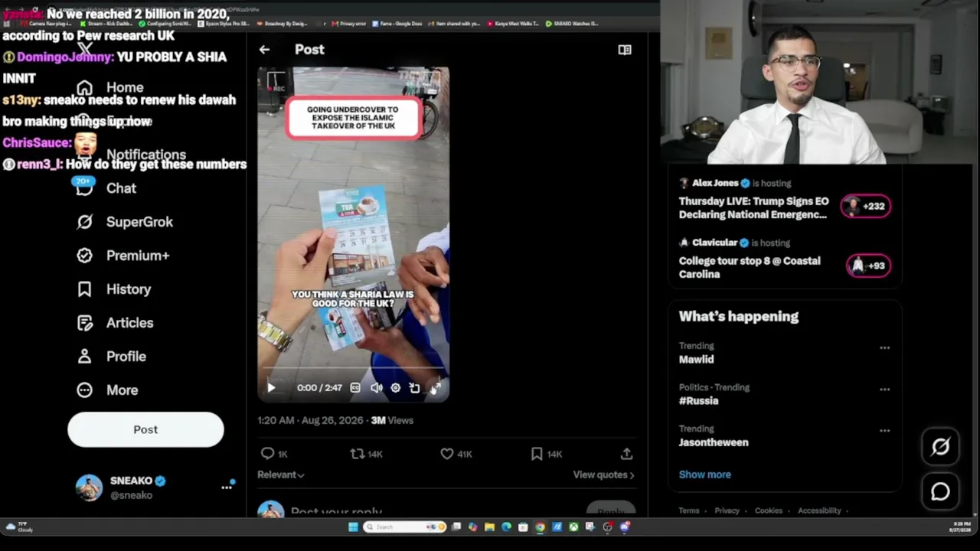Click the white Post button
980x551 pixels.
pyautogui.click(x=145, y=429)
